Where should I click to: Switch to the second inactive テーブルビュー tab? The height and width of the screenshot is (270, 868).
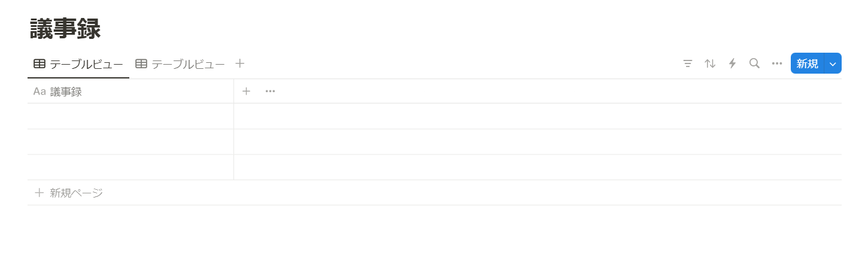180,64
